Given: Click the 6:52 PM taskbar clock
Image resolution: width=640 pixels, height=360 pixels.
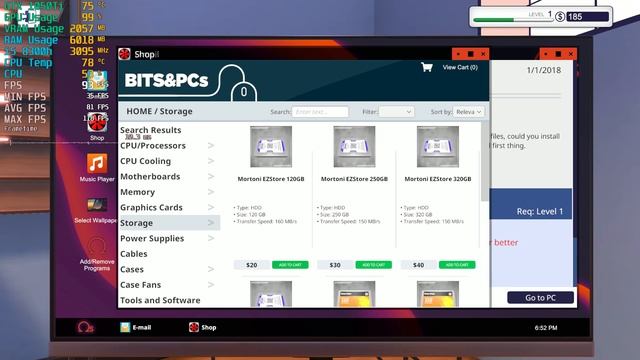Looking at the screenshot, I should 546,328.
